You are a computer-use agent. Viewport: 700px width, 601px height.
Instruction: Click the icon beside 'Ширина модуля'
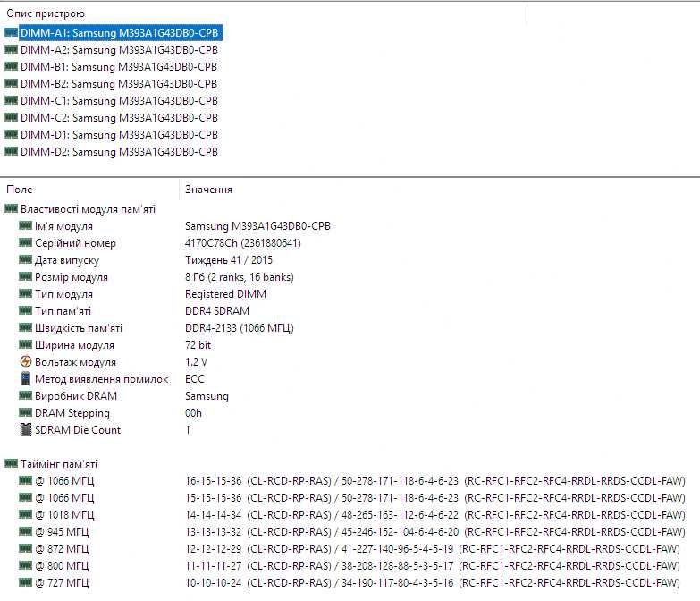pos(25,343)
